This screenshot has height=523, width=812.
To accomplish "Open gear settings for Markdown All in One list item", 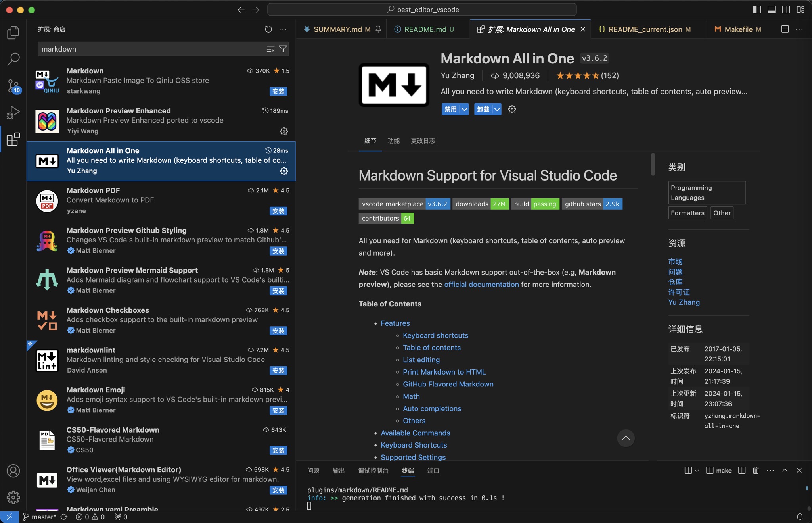I will tap(284, 171).
